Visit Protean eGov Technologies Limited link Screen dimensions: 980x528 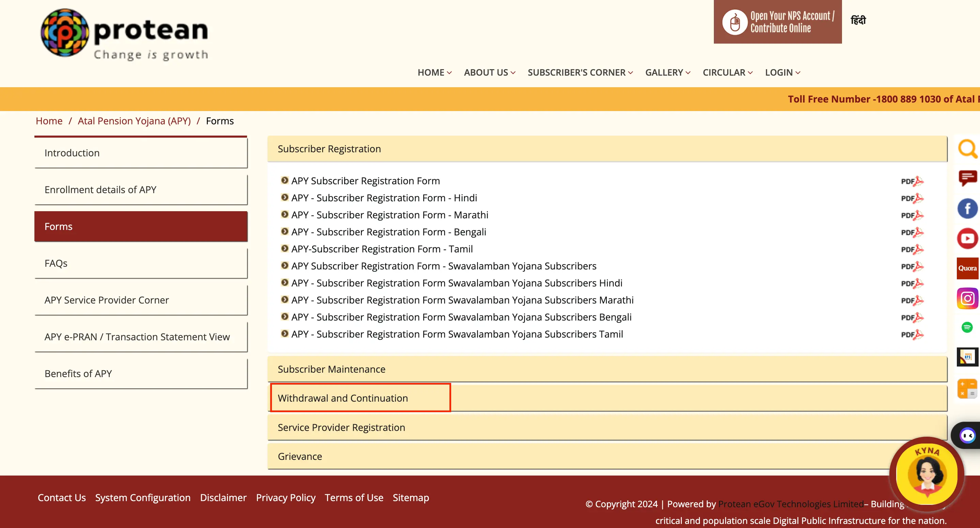coord(791,504)
